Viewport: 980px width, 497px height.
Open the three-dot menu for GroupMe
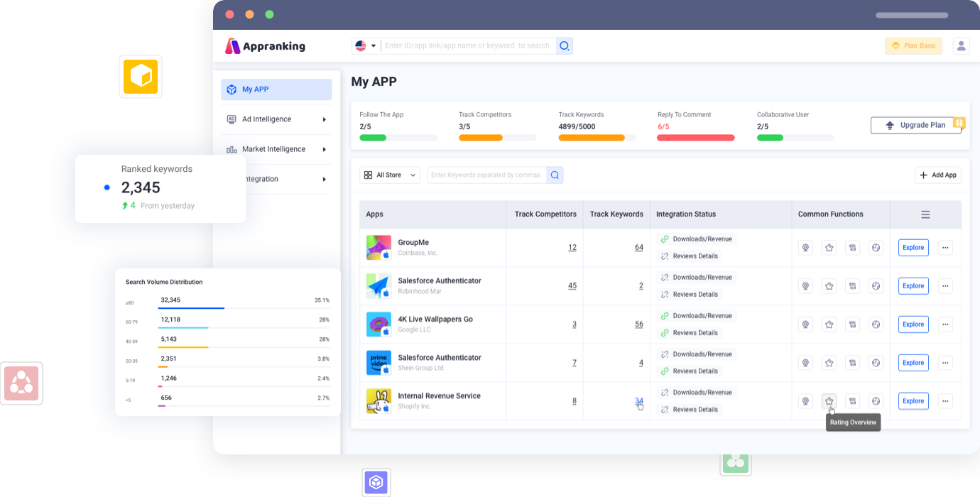[x=945, y=248]
